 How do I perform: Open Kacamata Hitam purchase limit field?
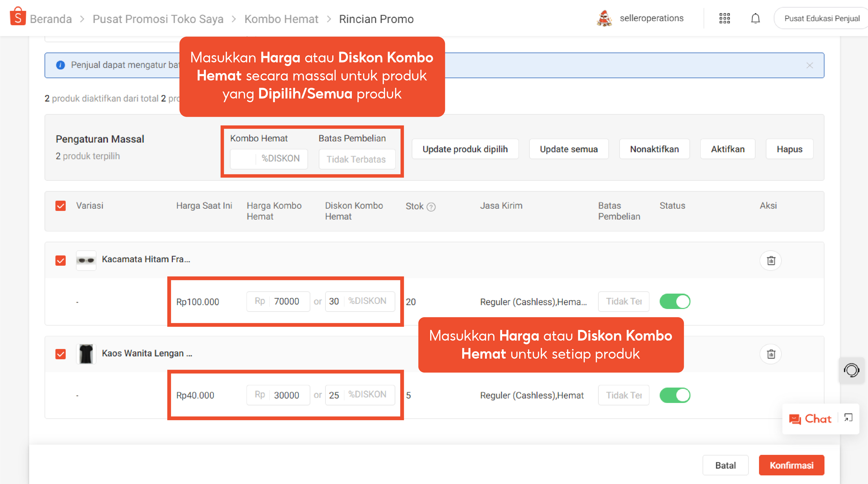(623, 301)
